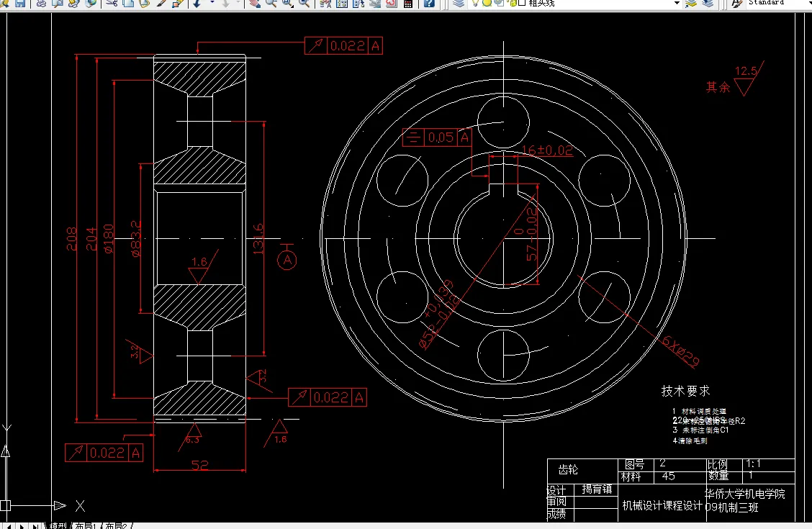Select the ø83.2 dimension text
The image size is (812, 529).
pyautogui.click(x=135, y=239)
